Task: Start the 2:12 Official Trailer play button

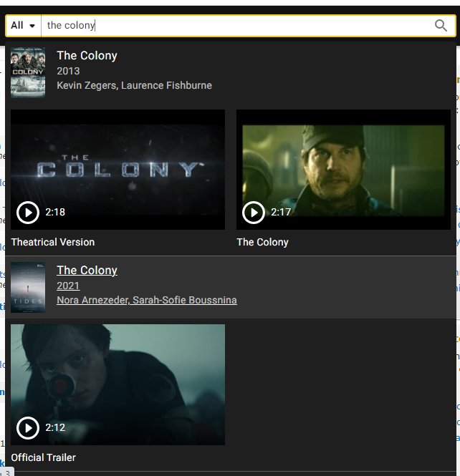Action: click(x=28, y=428)
